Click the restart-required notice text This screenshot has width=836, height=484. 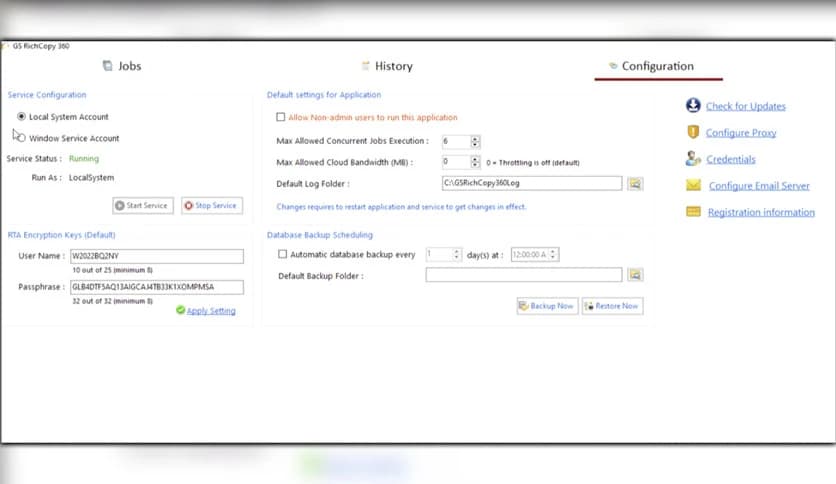[401, 207]
